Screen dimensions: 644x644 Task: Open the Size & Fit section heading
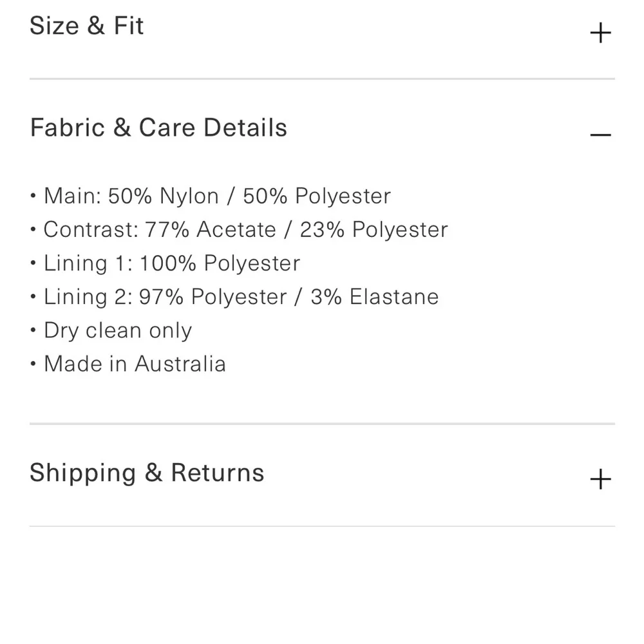(x=87, y=26)
